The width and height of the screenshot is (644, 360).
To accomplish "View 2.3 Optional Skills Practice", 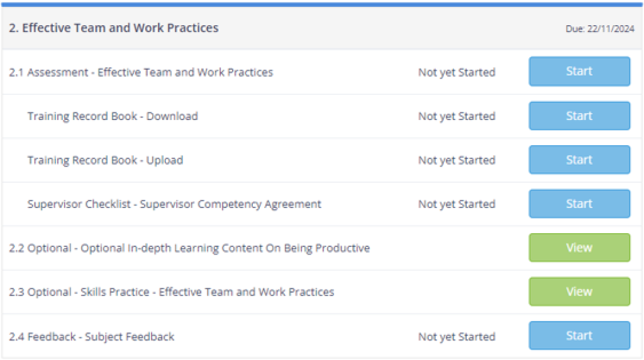I will 579,292.
